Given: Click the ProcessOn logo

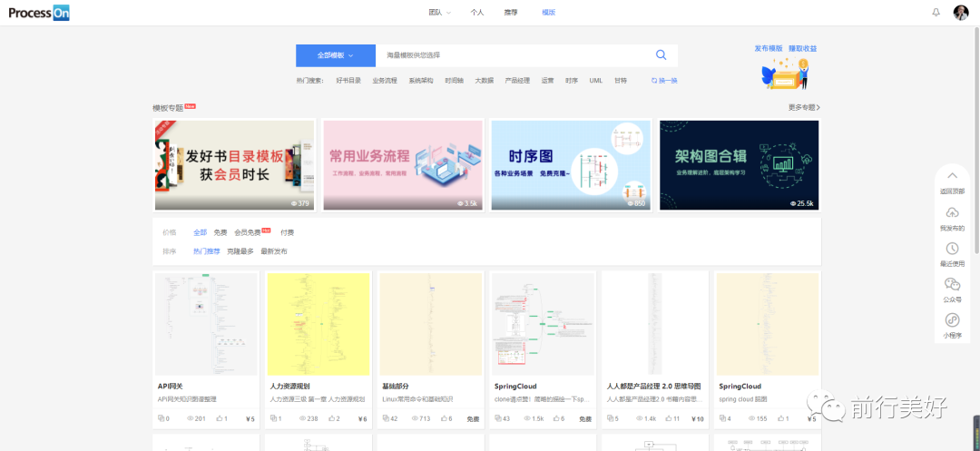Looking at the screenshot, I should [39, 13].
